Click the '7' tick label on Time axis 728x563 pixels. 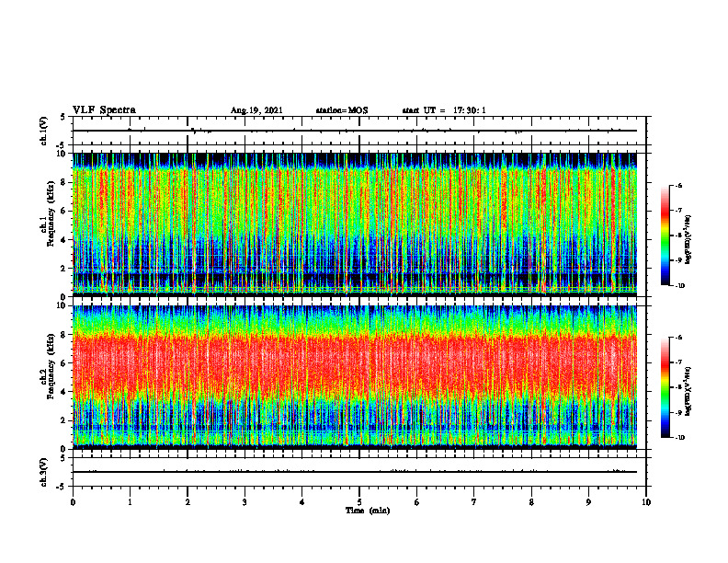coord(474,502)
